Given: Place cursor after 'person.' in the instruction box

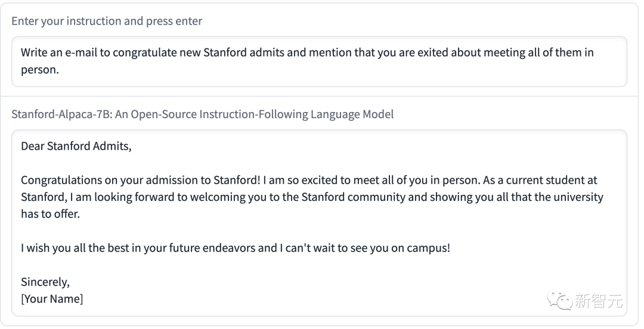Looking at the screenshot, I should [61, 69].
